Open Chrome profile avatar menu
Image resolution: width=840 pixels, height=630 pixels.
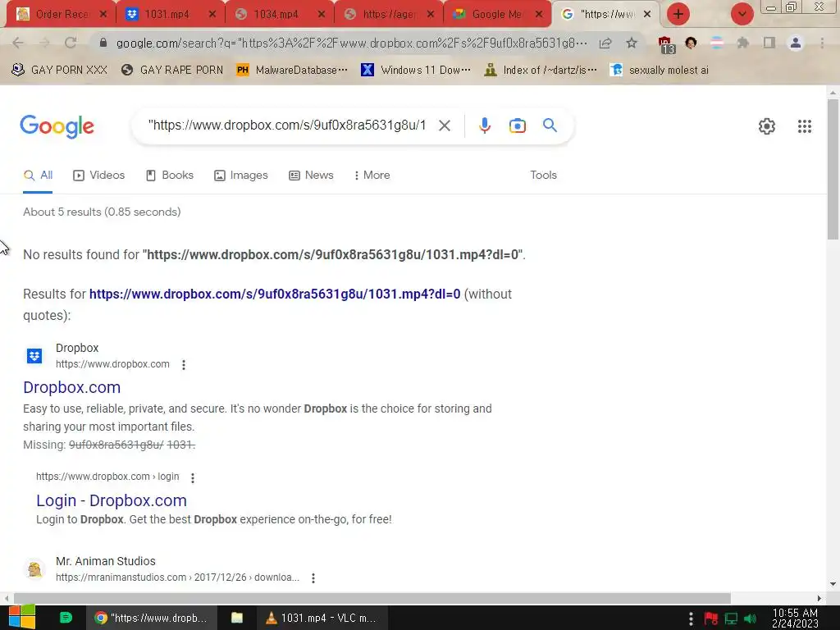click(796, 43)
